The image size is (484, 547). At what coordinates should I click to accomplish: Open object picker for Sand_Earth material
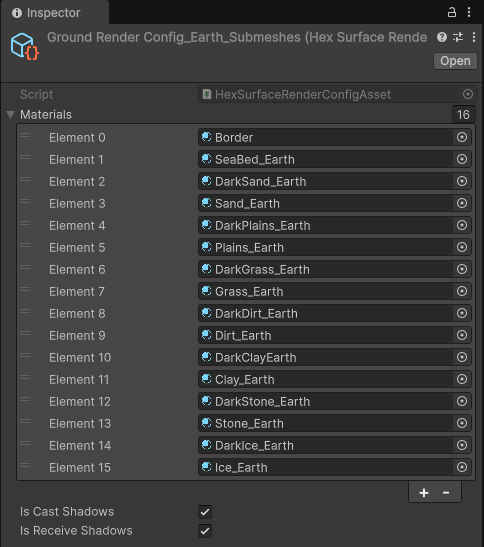pos(462,203)
